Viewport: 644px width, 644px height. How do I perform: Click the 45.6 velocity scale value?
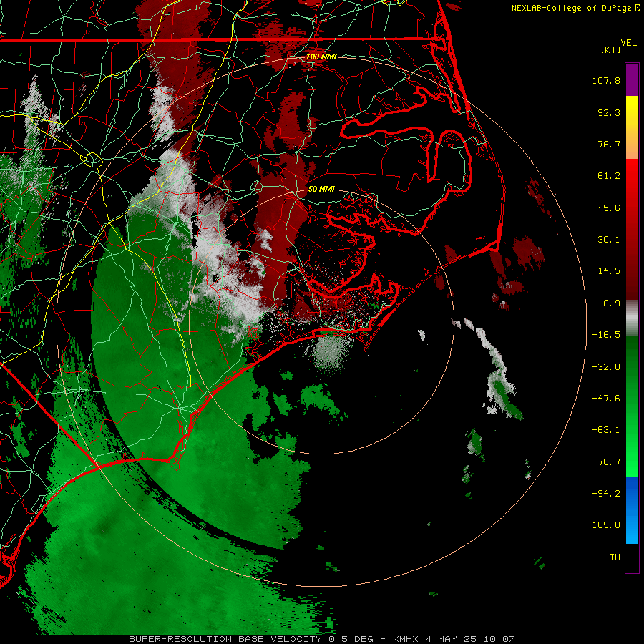609,208
